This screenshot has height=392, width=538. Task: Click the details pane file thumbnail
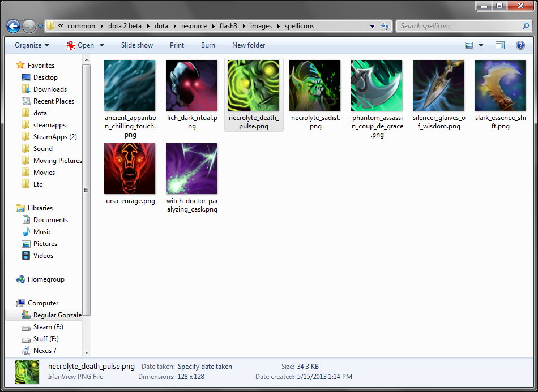[x=27, y=372]
